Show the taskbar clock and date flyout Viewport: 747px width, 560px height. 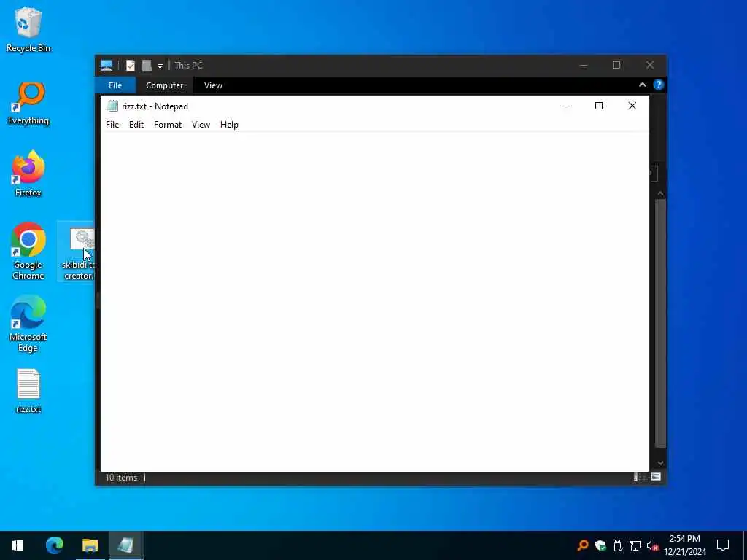click(x=685, y=545)
